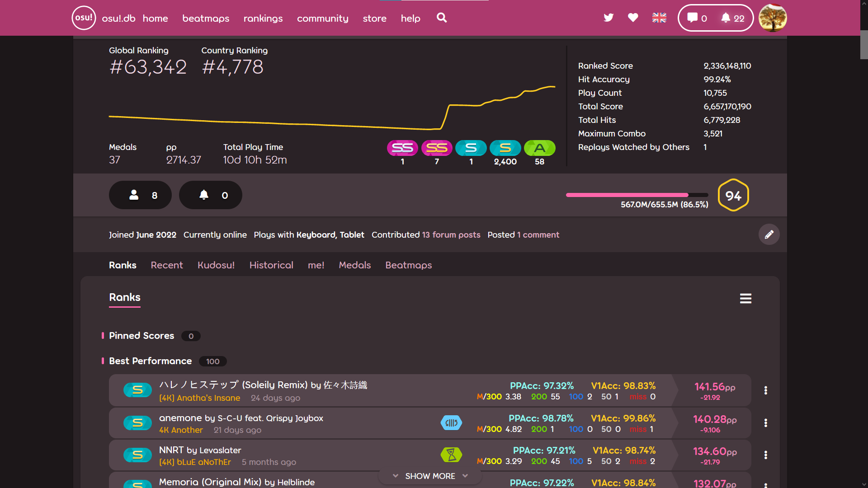Click the heart support icon
The width and height of the screenshot is (868, 488).
(633, 18)
